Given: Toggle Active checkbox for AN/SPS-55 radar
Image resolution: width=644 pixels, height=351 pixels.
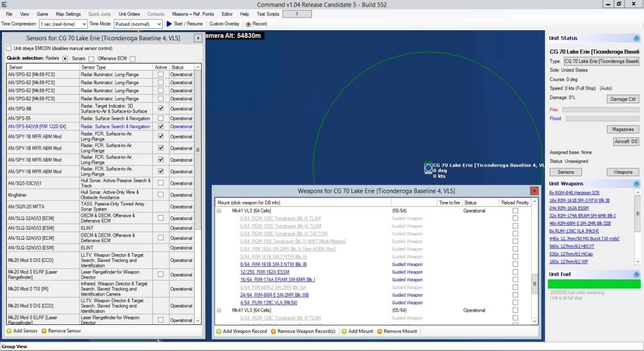Looking at the screenshot, I should point(160,118).
